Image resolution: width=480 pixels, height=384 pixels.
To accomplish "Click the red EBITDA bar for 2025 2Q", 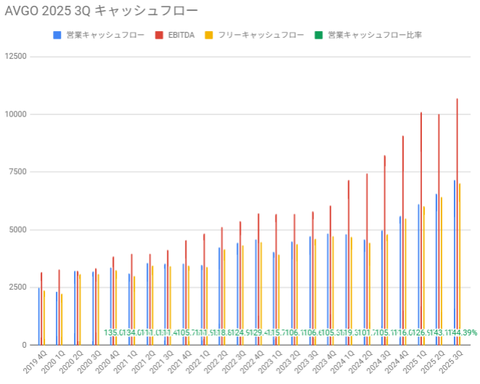I will (x=439, y=230).
